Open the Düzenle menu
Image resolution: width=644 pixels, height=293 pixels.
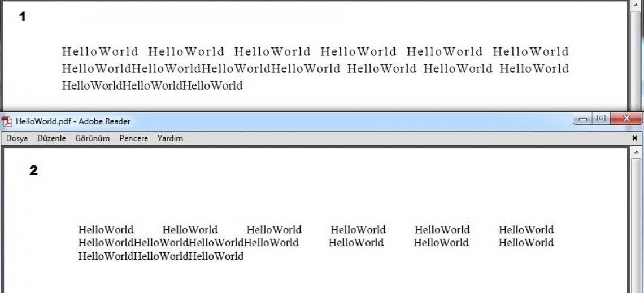coord(51,138)
